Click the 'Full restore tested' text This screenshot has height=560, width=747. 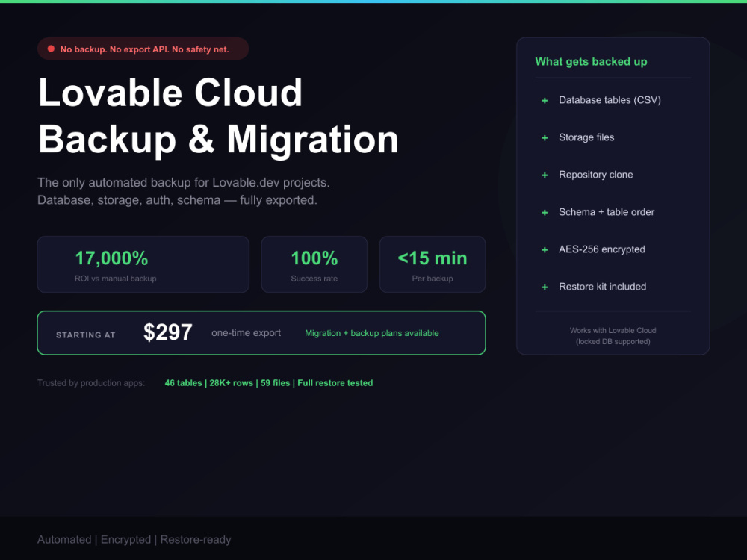click(335, 383)
